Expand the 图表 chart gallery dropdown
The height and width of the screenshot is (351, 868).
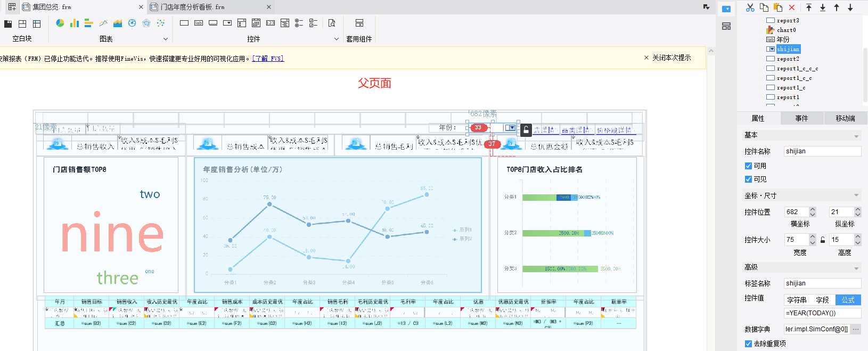pyautogui.click(x=166, y=39)
